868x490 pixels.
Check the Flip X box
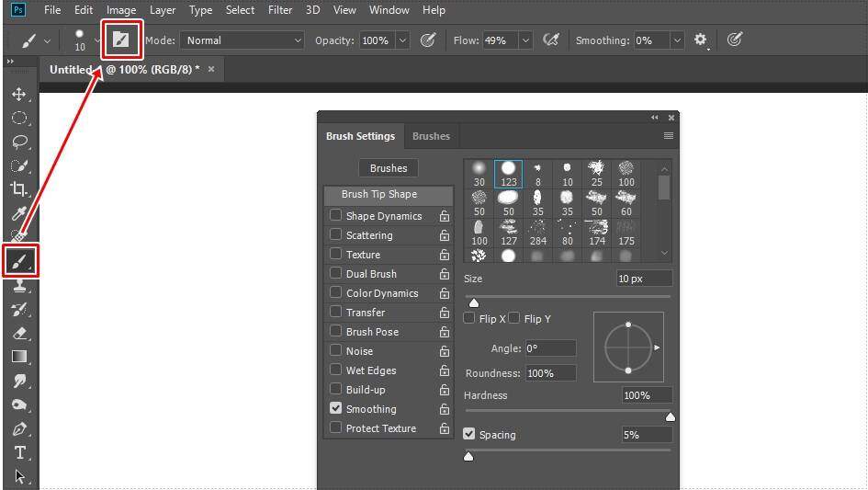pyautogui.click(x=469, y=318)
